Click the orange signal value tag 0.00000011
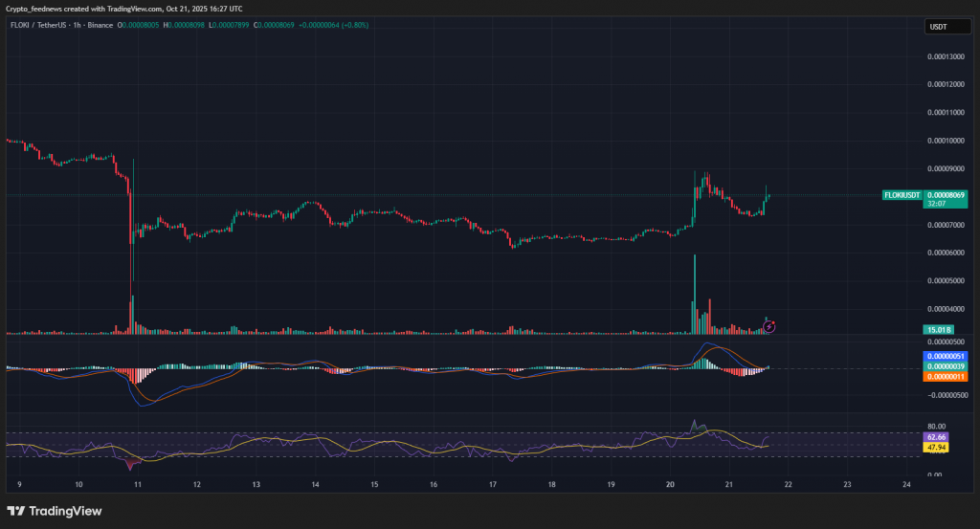The height and width of the screenshot is (529, 980). coord(945,377)
